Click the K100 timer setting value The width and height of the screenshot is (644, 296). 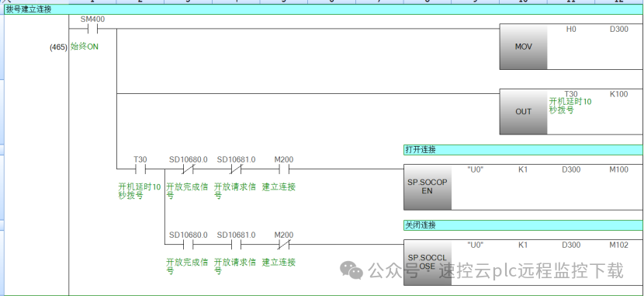coord(618,94)
